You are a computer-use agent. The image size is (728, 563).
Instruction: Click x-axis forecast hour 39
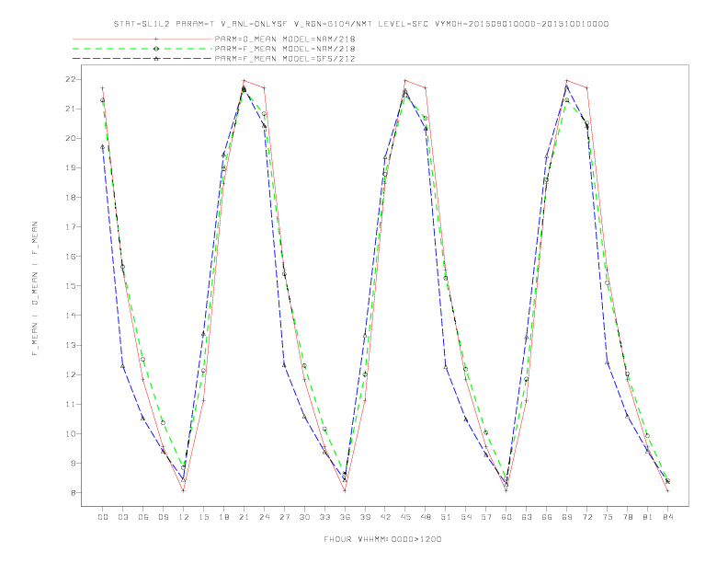(x=365, y=517)
